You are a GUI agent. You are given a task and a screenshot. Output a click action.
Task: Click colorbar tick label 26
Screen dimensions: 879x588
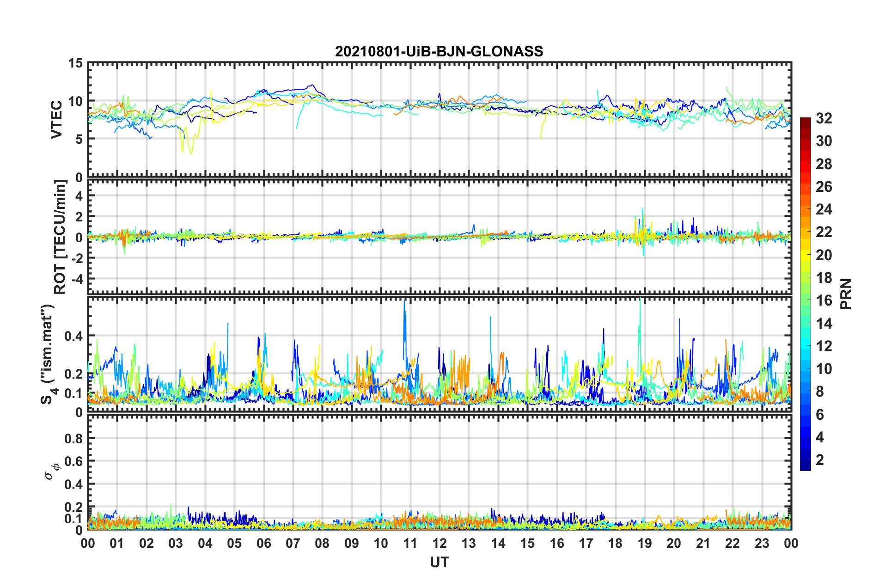click(x=824, y=187)
